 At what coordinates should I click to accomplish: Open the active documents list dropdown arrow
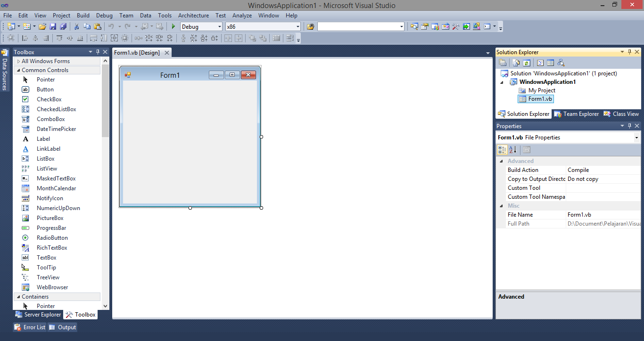pos(488,53)
